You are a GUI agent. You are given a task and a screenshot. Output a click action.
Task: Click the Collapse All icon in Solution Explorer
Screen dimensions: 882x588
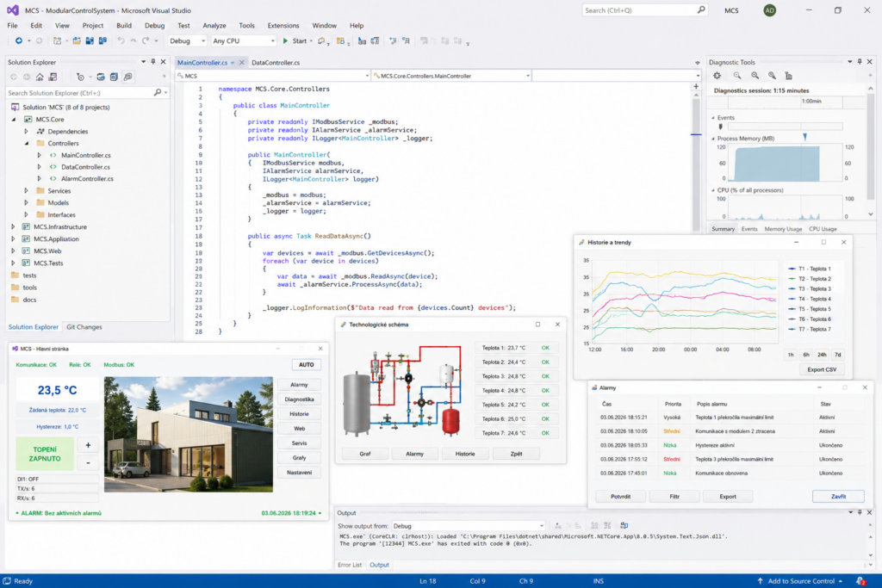[x=114, y=77]
